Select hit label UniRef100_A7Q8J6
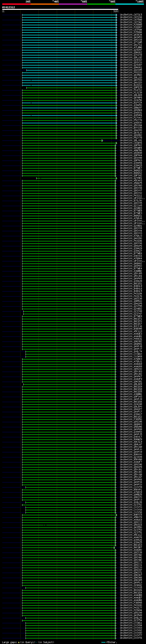This screenshot has height=644, width=146. pos(131,218)
